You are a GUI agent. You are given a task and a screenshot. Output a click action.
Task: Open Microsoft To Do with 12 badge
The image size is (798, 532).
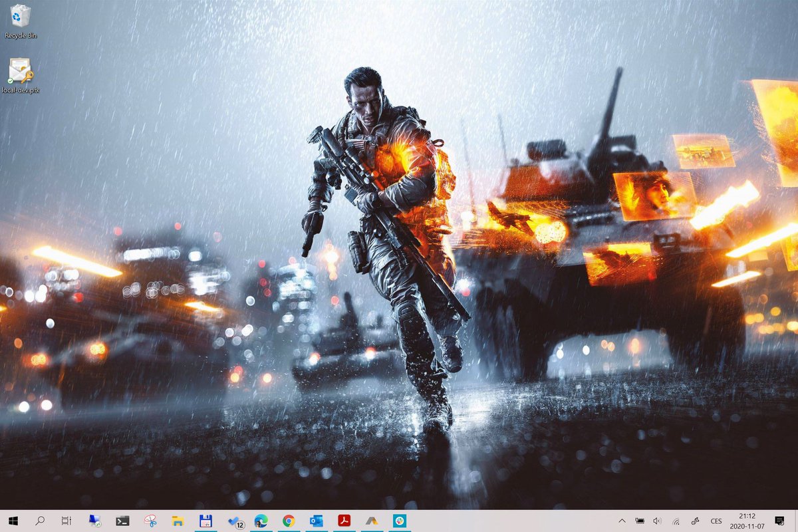tap(235, 521)
